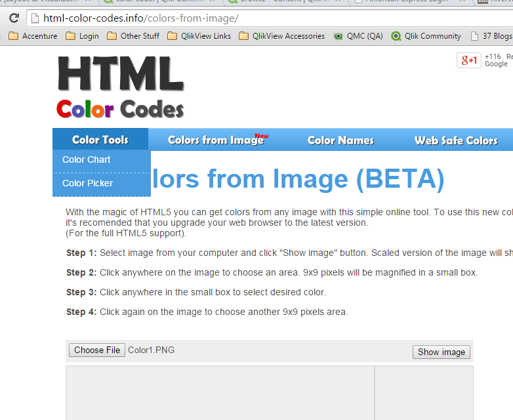Viewport: 513px width, 420px height.
Task: Open the QlikView Links bookmark folder
Action: (199, 36)
